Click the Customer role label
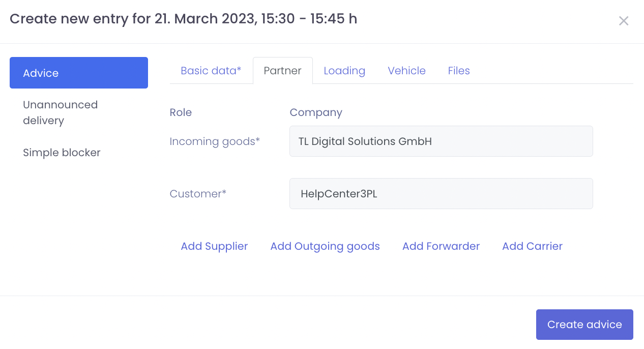The width and height of the screenshot is (644, 349). 198,194
